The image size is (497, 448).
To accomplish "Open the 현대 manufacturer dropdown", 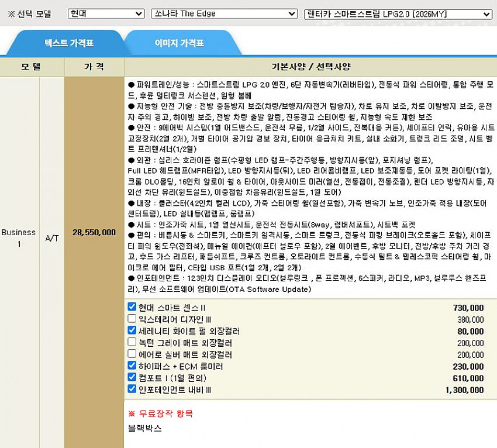I will pos(106,13).
